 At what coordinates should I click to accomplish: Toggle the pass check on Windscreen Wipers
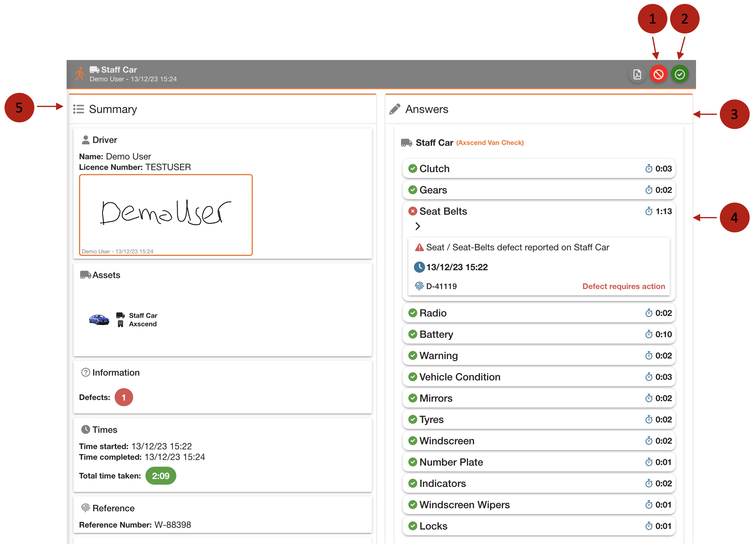[413, 505]
